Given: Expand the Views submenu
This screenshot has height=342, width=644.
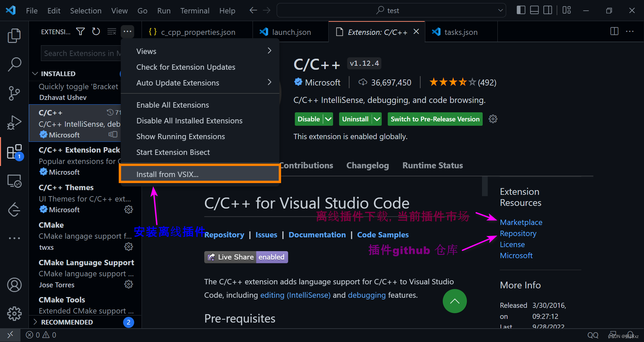Looking at the screenshot, I should [x=200, y=51].
